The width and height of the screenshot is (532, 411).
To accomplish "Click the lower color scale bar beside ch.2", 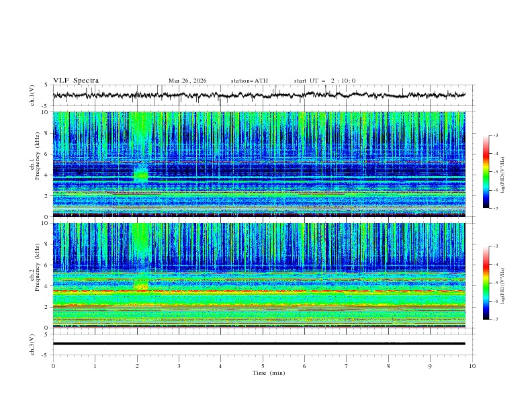I will [486, 283].
